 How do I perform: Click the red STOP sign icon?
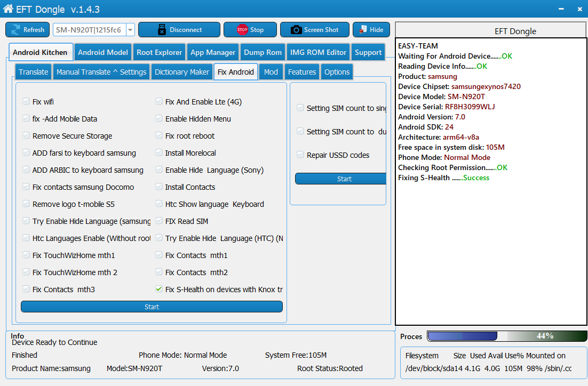(x=242, y=30)
